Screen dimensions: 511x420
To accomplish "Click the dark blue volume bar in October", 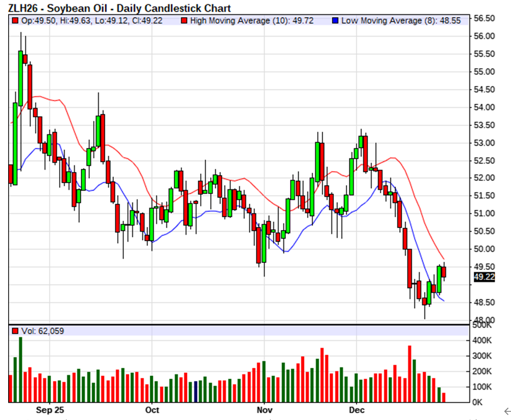I will (196, 391).
